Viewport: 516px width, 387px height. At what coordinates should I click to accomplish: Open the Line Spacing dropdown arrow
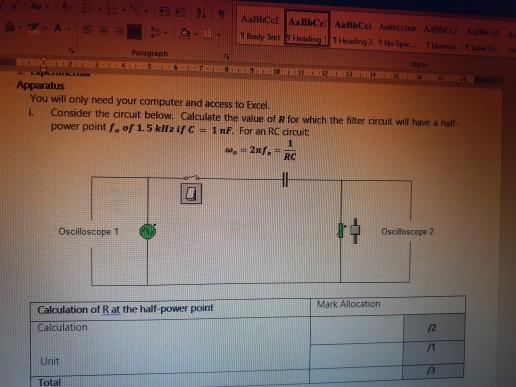(x=166, y=33)
